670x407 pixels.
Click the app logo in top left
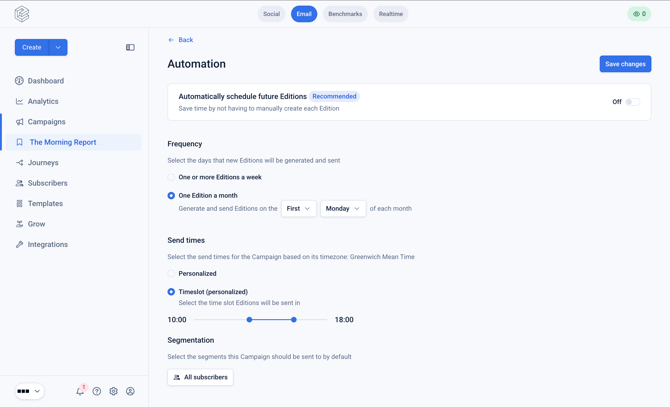(22, 14)
